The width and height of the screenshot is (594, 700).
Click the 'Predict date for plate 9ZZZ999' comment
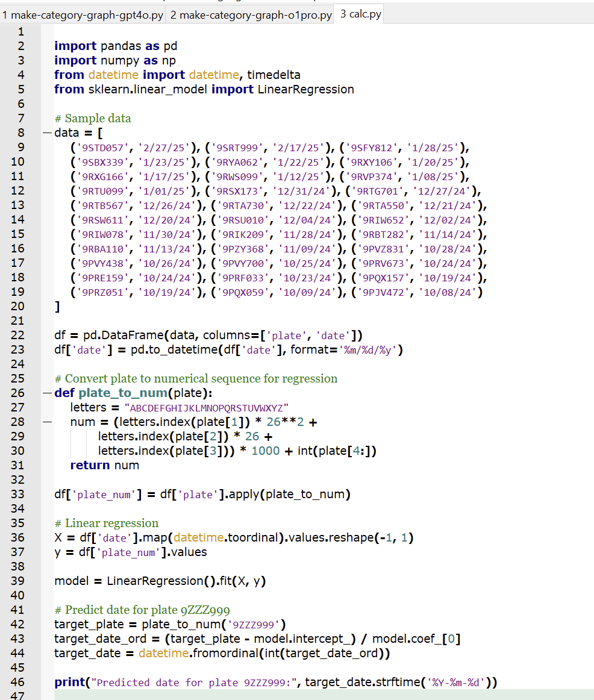[142, 610]
